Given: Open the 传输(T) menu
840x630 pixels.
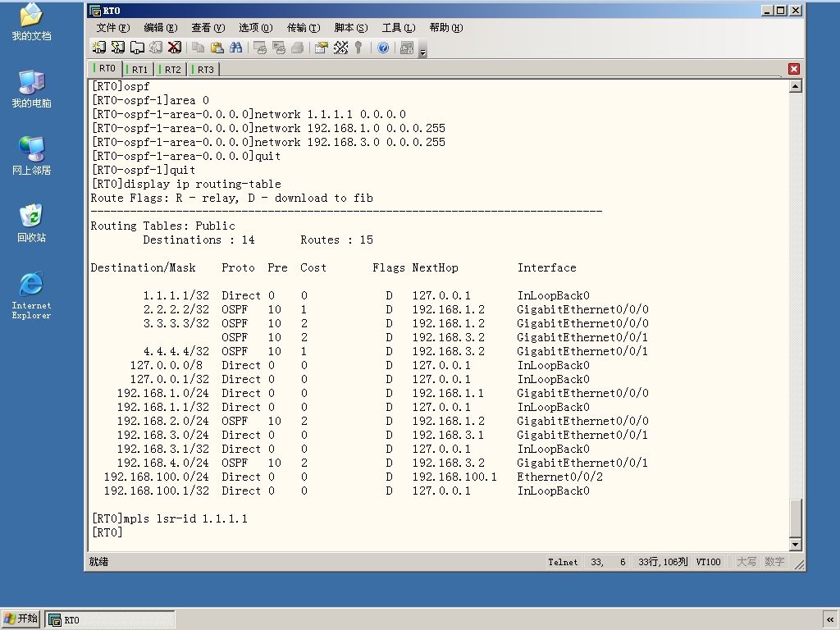Looking at the screenshot, I should 304,28.
